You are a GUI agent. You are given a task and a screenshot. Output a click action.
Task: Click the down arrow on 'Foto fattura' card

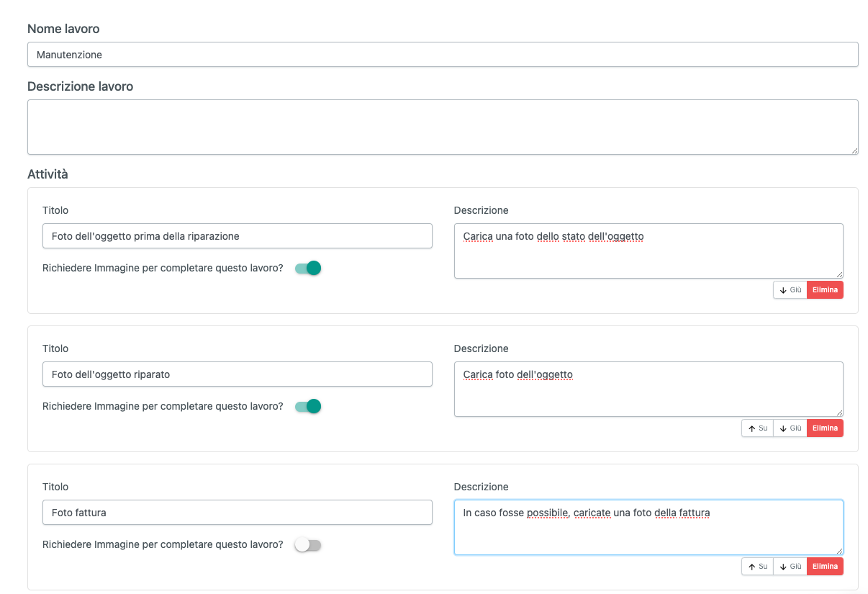pos(790,566)
